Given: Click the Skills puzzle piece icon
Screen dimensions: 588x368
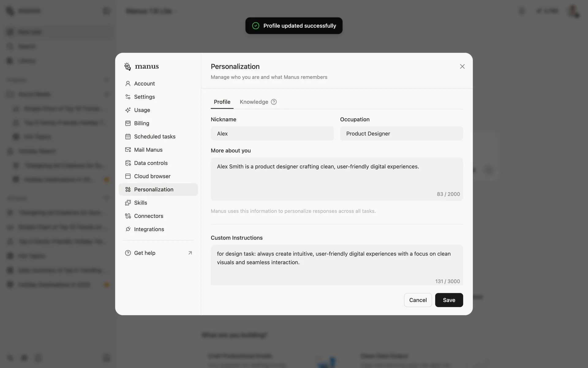Looking at the screenshot, I should click(128, 203).
